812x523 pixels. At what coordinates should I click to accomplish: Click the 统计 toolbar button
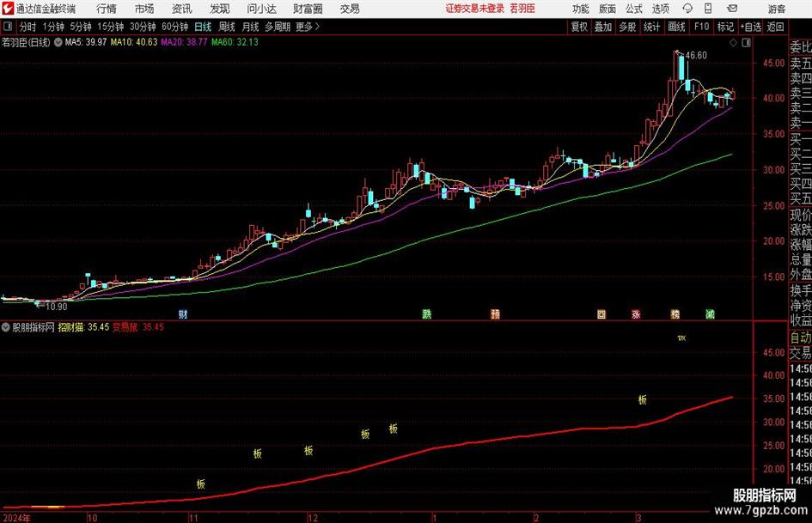point(652,27)
